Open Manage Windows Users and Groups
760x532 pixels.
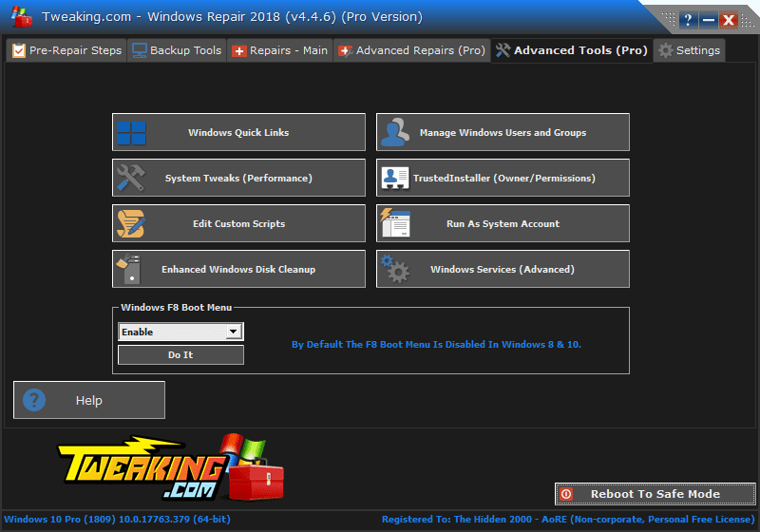503,132
